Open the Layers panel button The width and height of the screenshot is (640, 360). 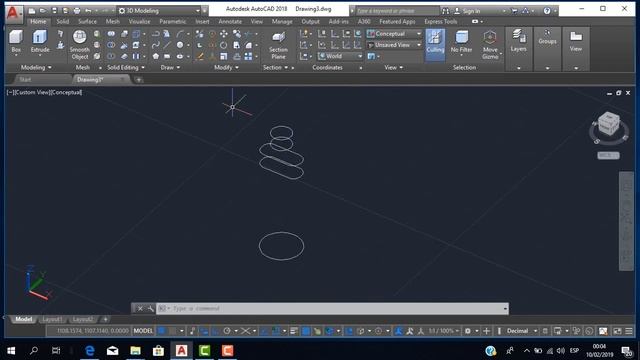click(518, 41)
